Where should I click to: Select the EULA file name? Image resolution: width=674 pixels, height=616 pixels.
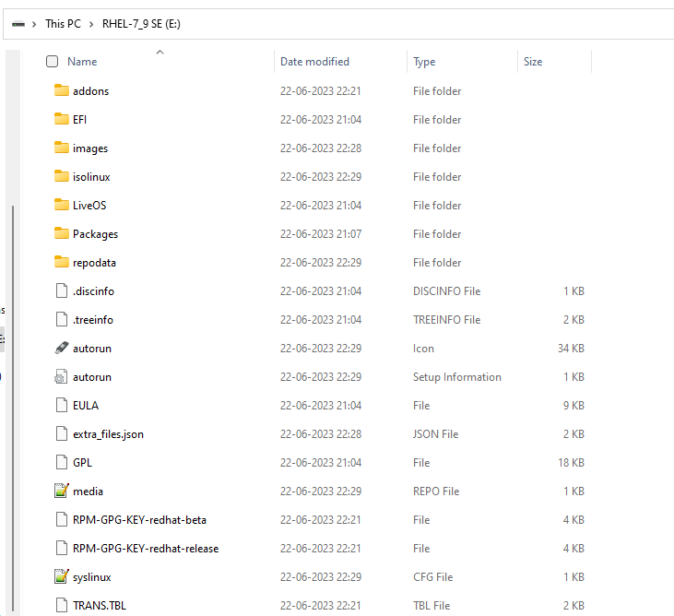[x=86, y=406]
